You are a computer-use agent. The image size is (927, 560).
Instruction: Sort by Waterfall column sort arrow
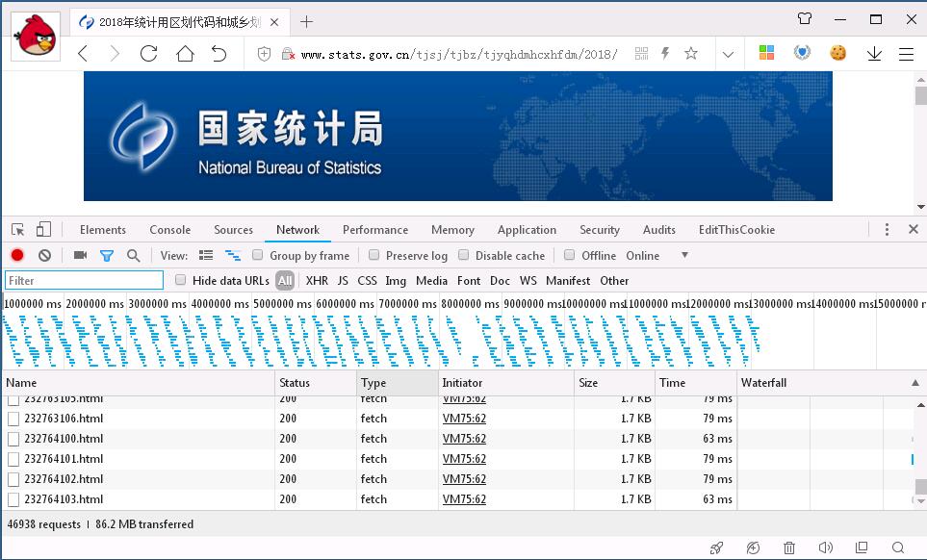[915, 383]
